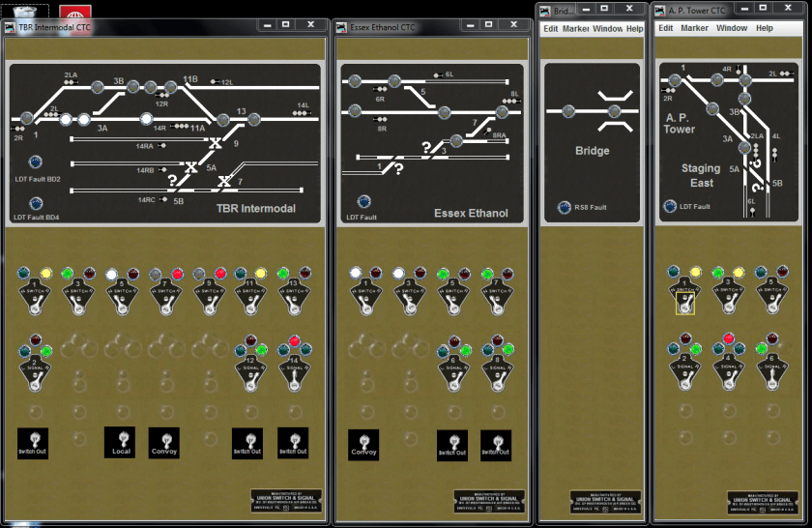
Task: Click the red lamp above A. P. Tower Signal 4
Action: click(728, 338)
